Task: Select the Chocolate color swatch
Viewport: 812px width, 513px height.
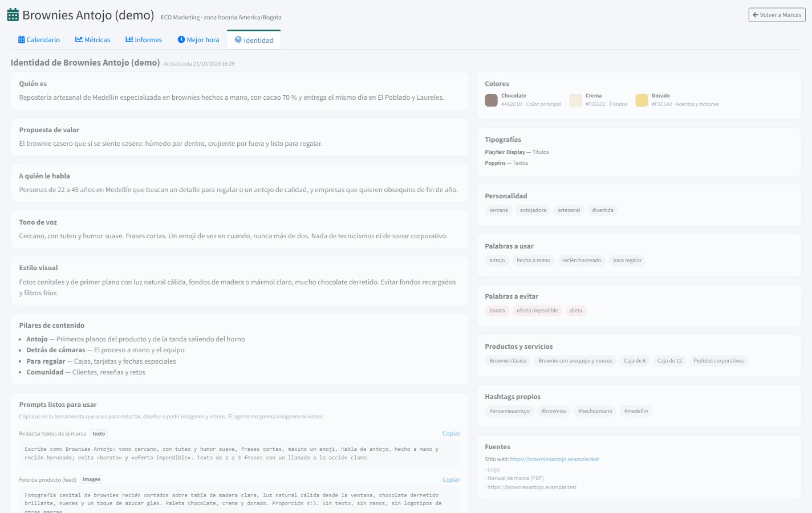Action: (x=491, y=100)
